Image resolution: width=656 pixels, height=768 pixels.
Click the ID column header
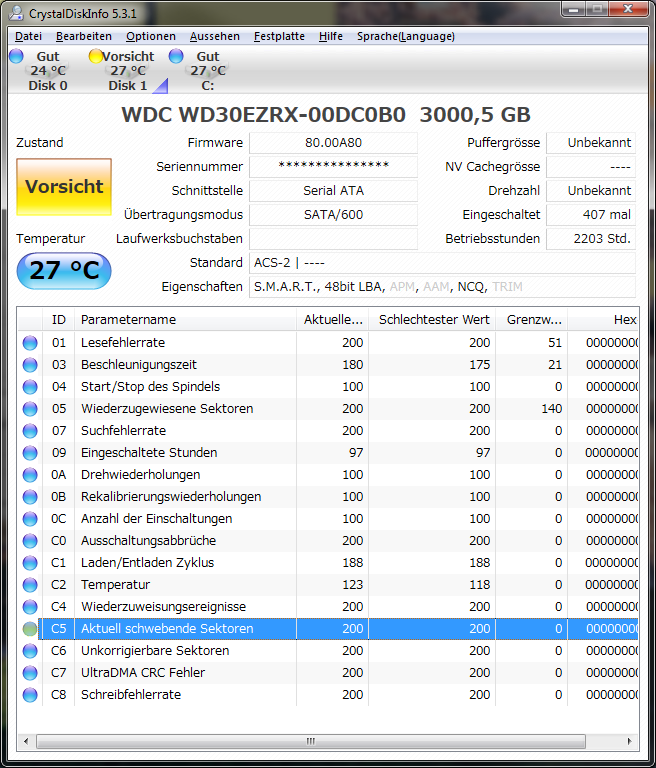point(58,320)
